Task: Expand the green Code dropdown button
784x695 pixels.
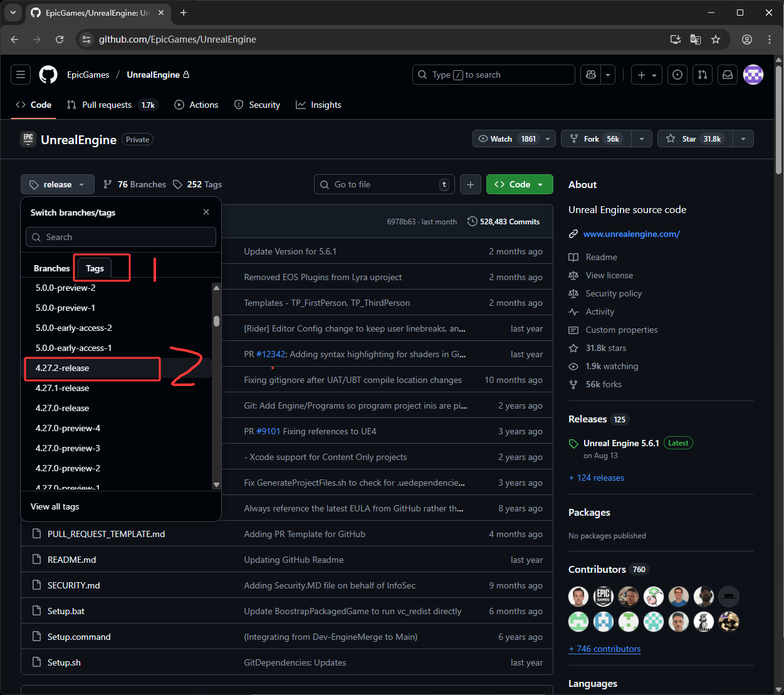Action: [520, 184]
